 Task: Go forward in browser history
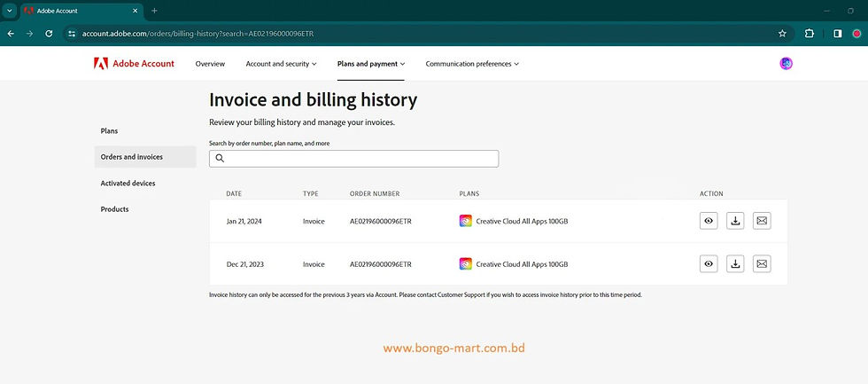(x=30, y=34)
